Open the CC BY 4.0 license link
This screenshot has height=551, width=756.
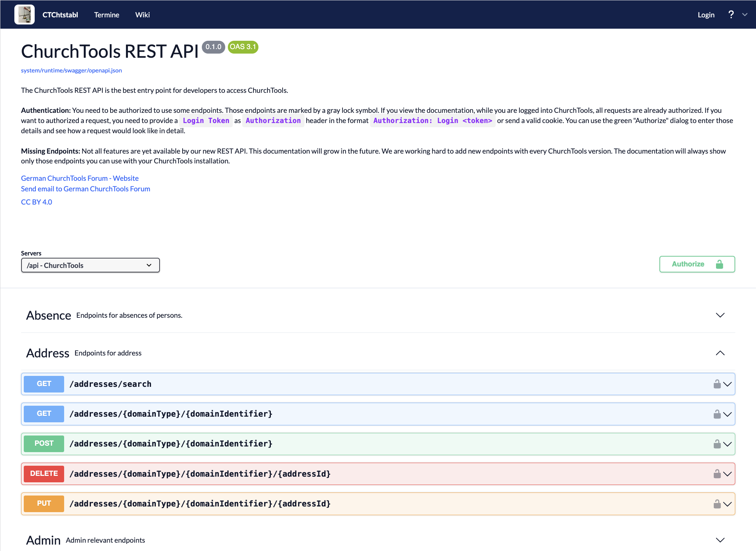pos(37,202)
